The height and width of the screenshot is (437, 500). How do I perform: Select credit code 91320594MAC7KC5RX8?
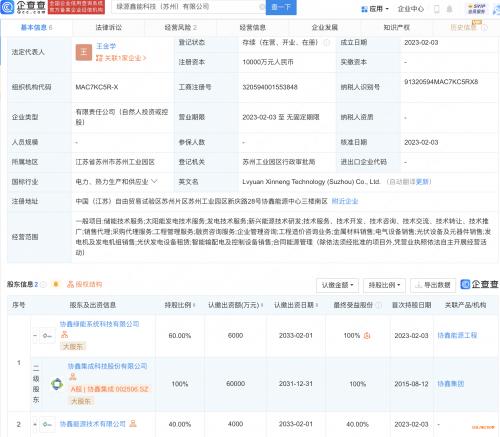[x=441, y=82]
